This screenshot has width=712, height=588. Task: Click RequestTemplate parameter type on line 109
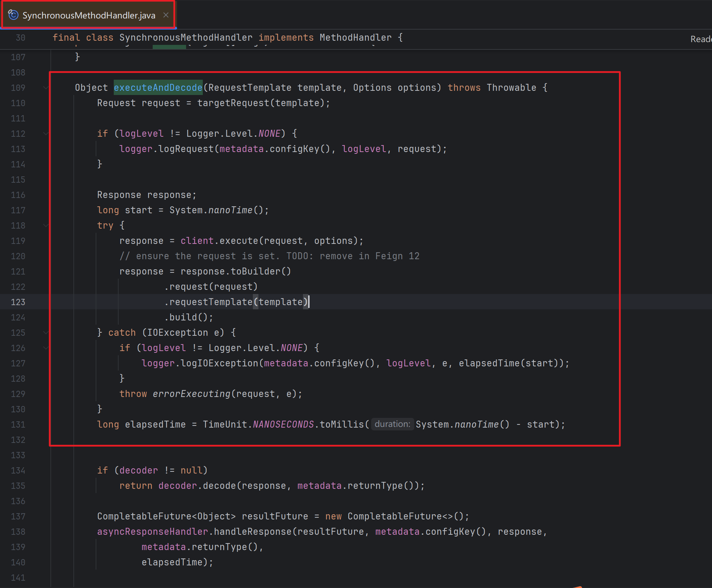(x=250, y=88)
